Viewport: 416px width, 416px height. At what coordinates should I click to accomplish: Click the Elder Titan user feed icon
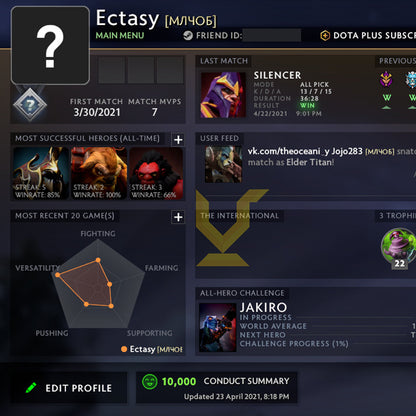pos(223,165)
